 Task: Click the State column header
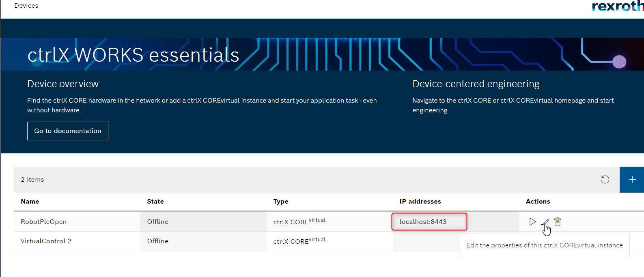(x=155, y=201)
